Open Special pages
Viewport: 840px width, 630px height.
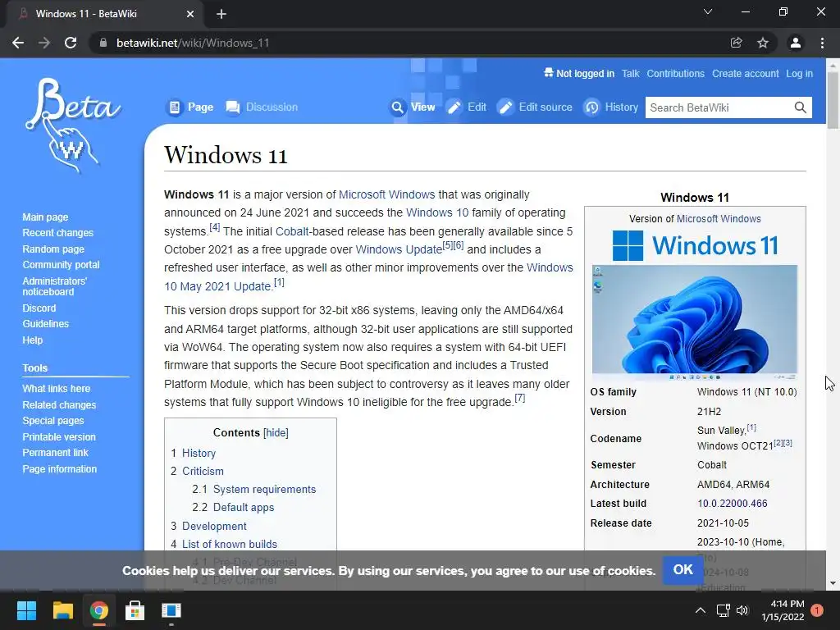(x=53, y=421)
